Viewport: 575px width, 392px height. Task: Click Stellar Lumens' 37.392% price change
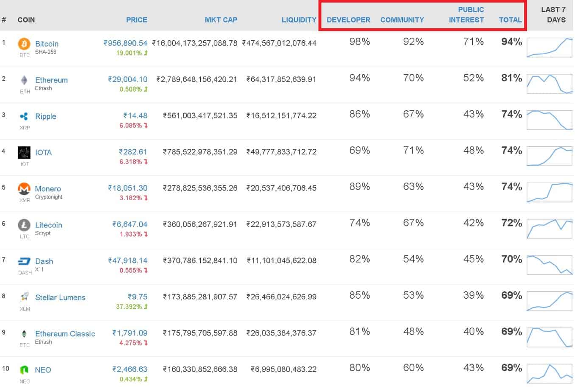tap(132, 307)
